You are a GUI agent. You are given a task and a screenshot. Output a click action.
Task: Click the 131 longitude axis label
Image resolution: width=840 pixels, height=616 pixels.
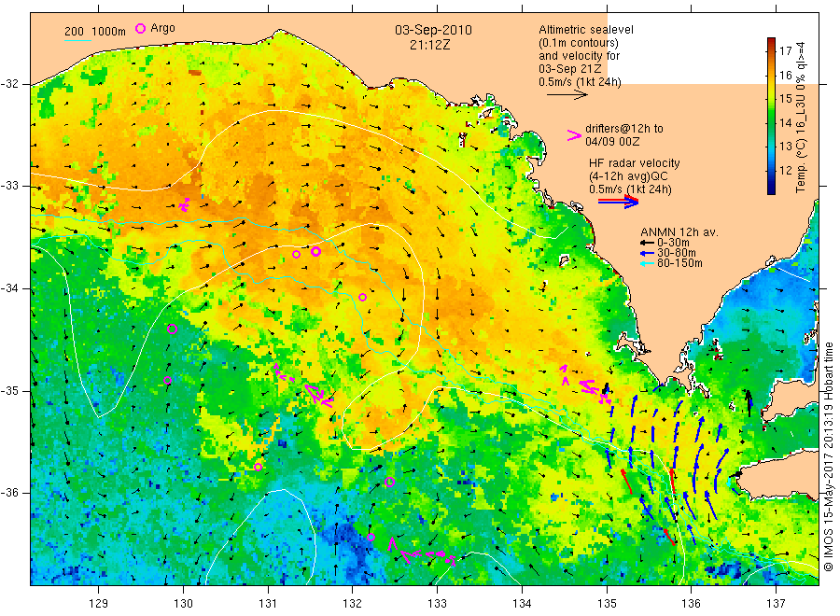(268, 604)
